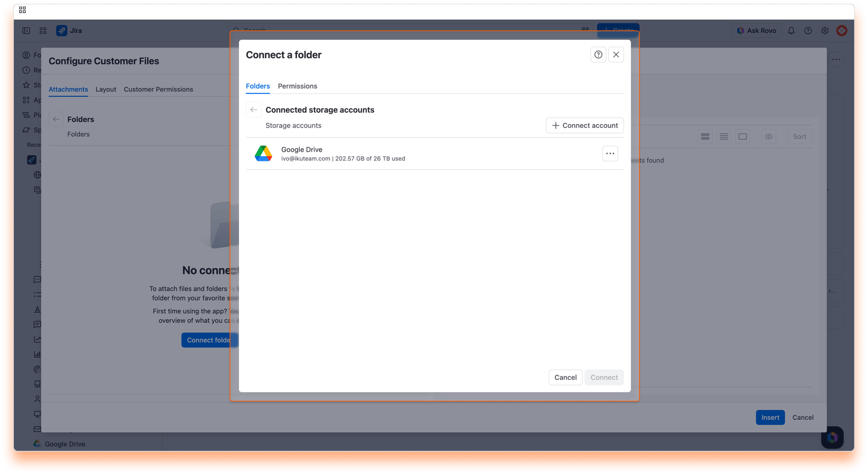Screen dimensions: 868x474
Task: Open Jira settings gear
Action: point(825,30)
